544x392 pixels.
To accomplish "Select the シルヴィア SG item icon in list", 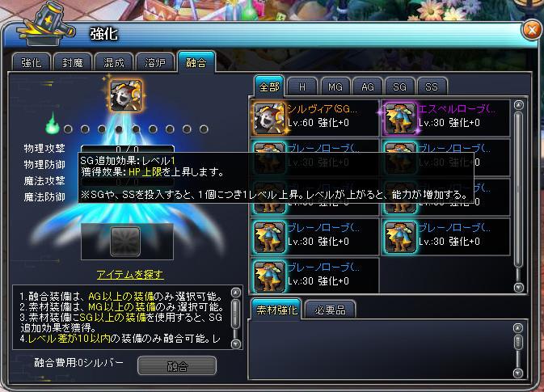I will (269, 118).
